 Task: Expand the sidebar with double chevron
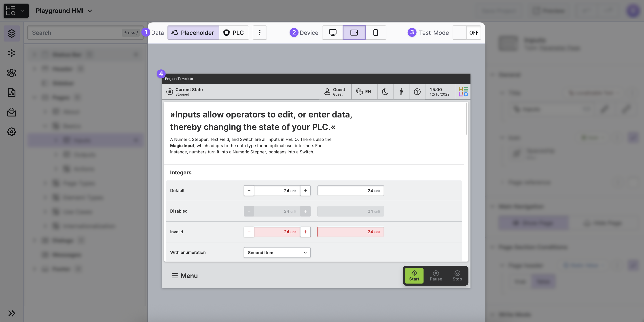point(11,313)
